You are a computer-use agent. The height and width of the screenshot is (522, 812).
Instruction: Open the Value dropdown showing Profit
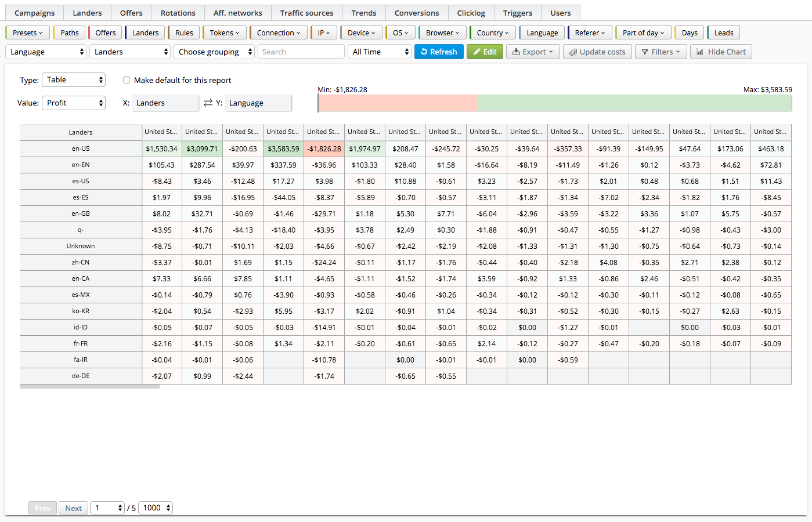point(74,103)
